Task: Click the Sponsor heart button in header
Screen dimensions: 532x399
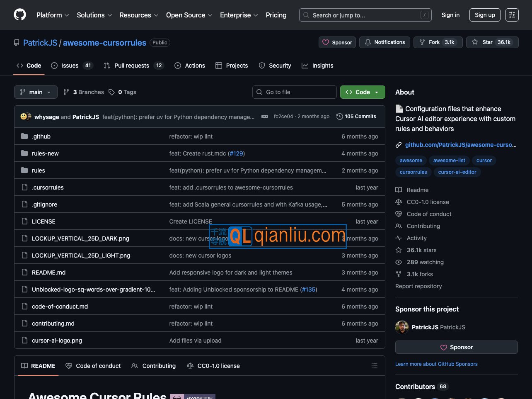Action: coord(337,42)
